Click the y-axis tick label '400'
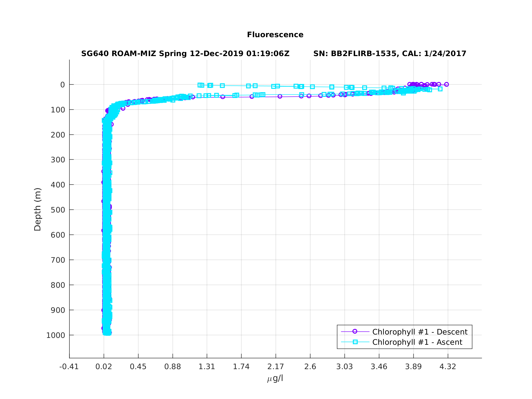 point(58,185)
